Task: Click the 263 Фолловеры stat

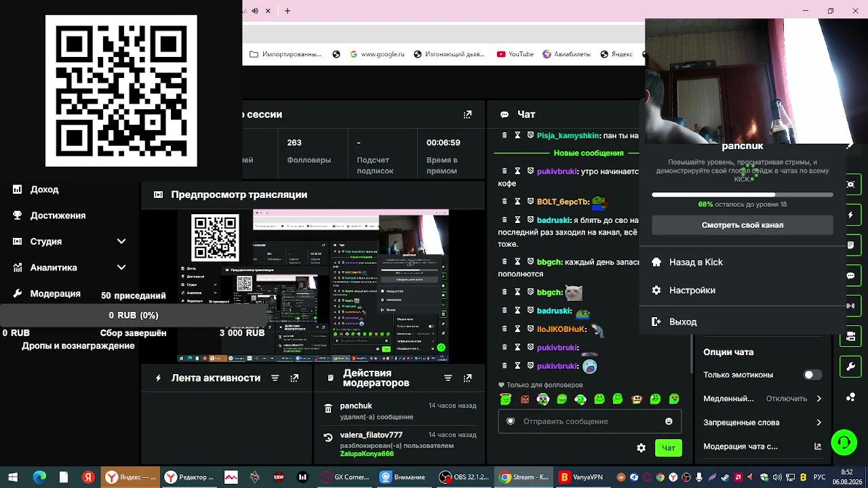Action: click(x=309, y=151)
